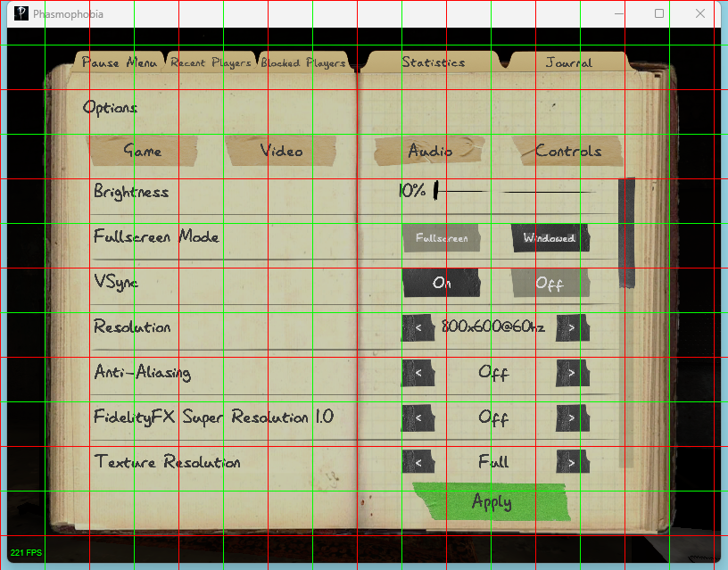This screenshot has width=728, height=570.
Task: Close the Phasmophobia window
Action: pos(700,14)
